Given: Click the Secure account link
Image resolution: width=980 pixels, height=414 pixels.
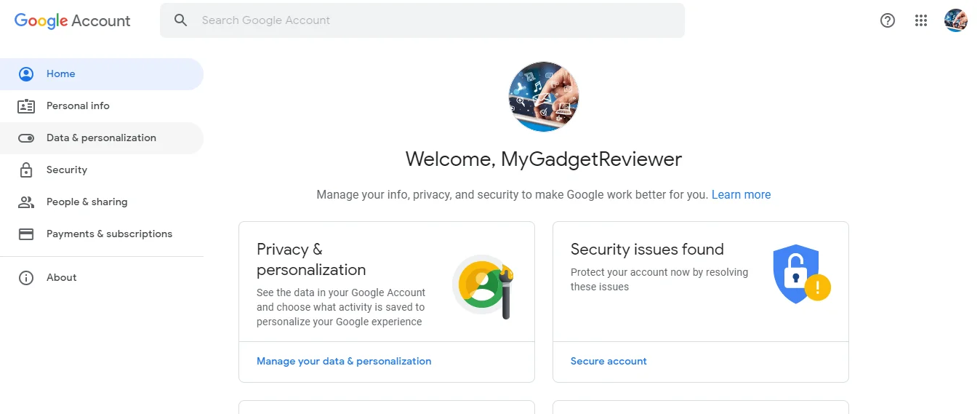Looking at the screenshot, I should click(x=609, y=362).
